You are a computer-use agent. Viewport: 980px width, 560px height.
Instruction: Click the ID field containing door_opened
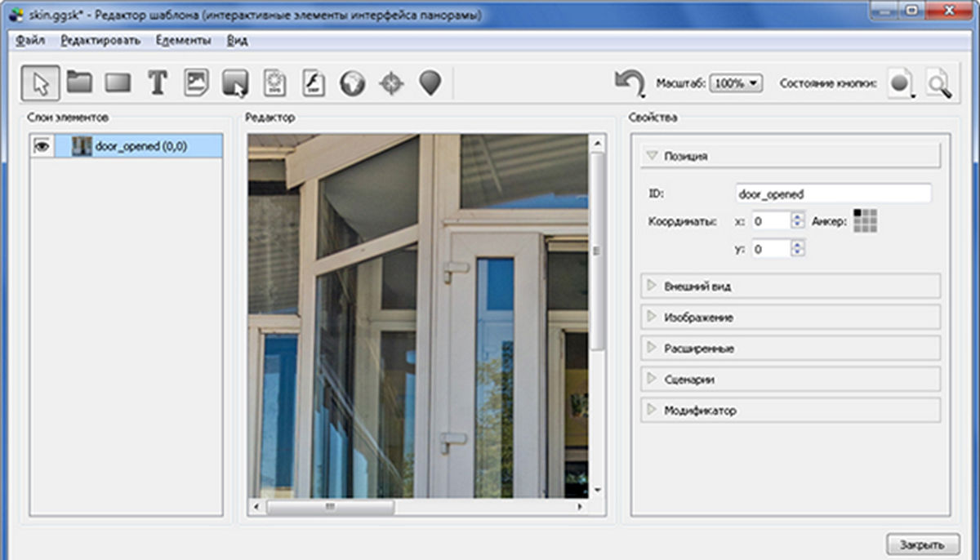point(832,193)
